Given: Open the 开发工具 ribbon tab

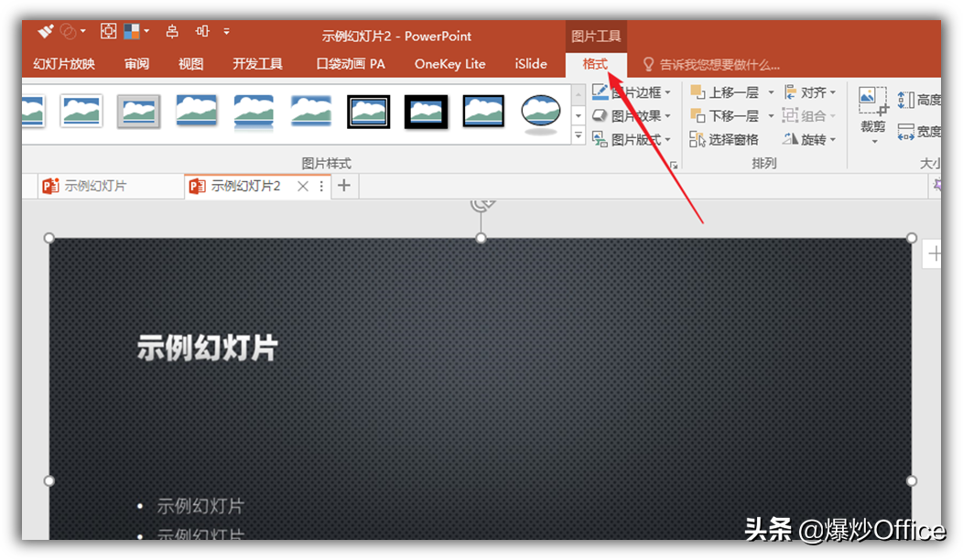Looking at the screenshot, I should coord(257,64).
